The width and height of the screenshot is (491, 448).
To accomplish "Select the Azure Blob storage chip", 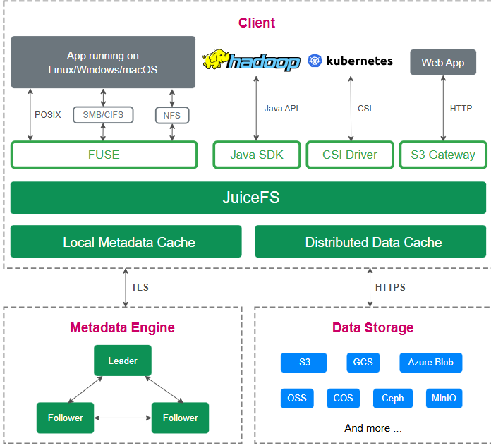I will point(430,363).
